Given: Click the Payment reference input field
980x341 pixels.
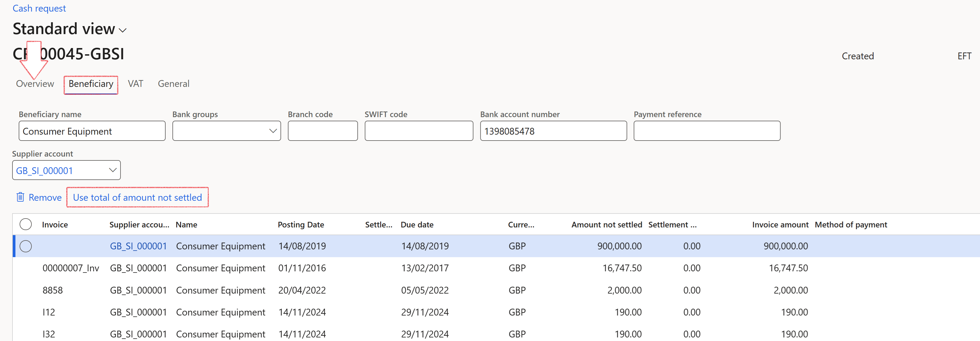Looking at the screenshot, I should (x=707, y=131).
